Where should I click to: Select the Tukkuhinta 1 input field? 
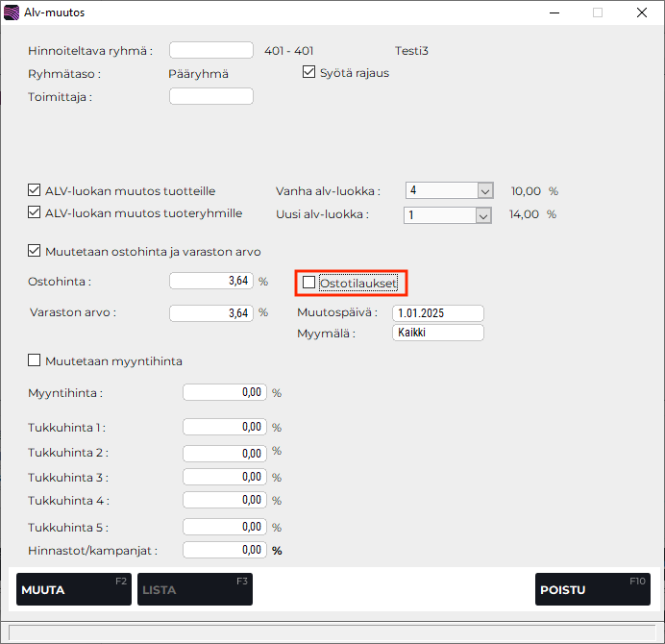[x=224, y=427]
